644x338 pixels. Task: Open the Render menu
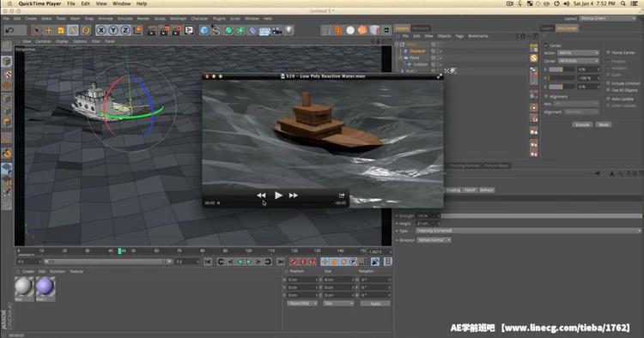(143, 19)
